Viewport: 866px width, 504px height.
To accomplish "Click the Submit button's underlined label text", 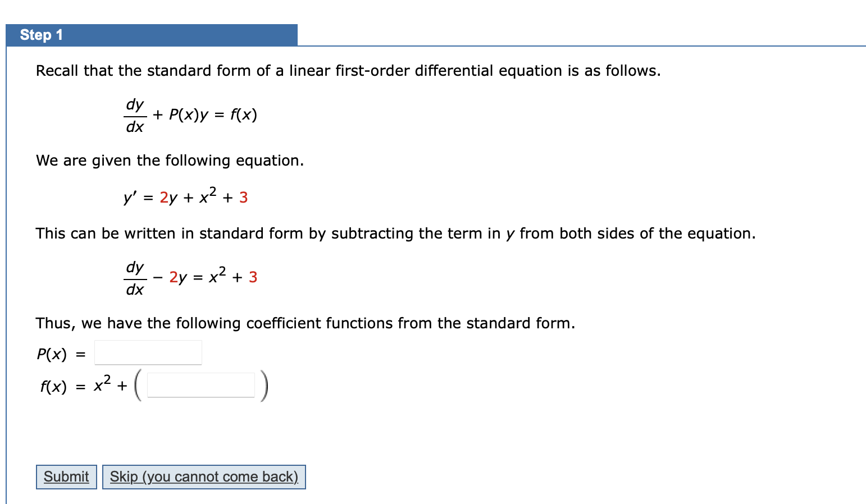I will [66, 476].
